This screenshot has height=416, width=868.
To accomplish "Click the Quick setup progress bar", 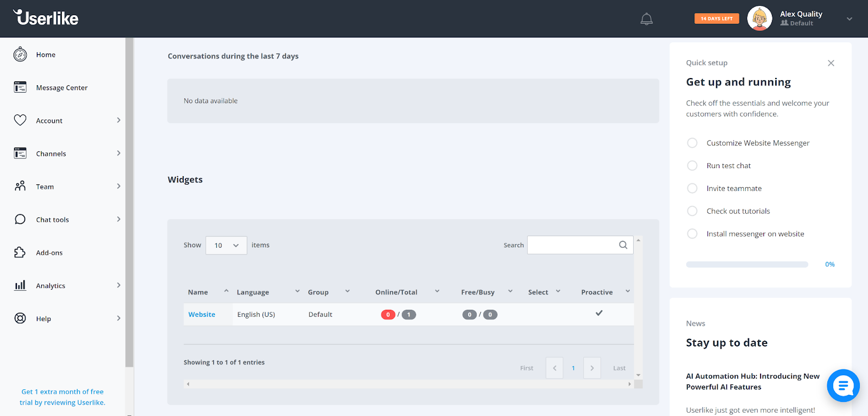I will click(746, 264).
